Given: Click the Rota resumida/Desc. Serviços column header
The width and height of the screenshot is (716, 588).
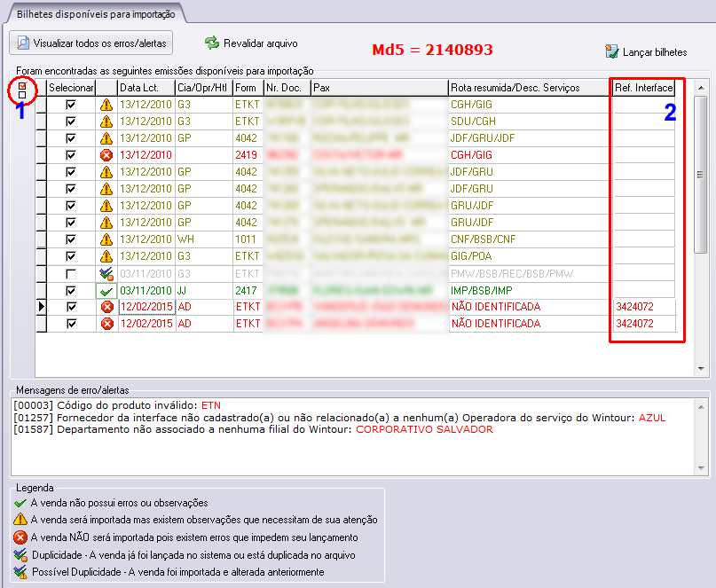Looking at the screenshot, I should (531, 88).
